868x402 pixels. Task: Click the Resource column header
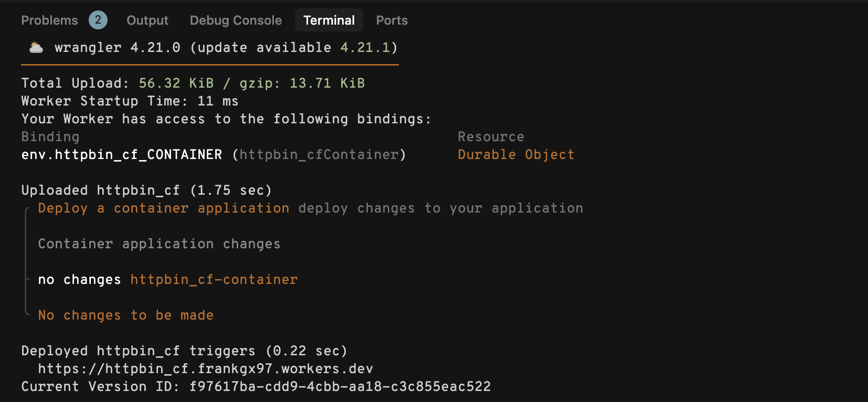(x=491, y=137)
